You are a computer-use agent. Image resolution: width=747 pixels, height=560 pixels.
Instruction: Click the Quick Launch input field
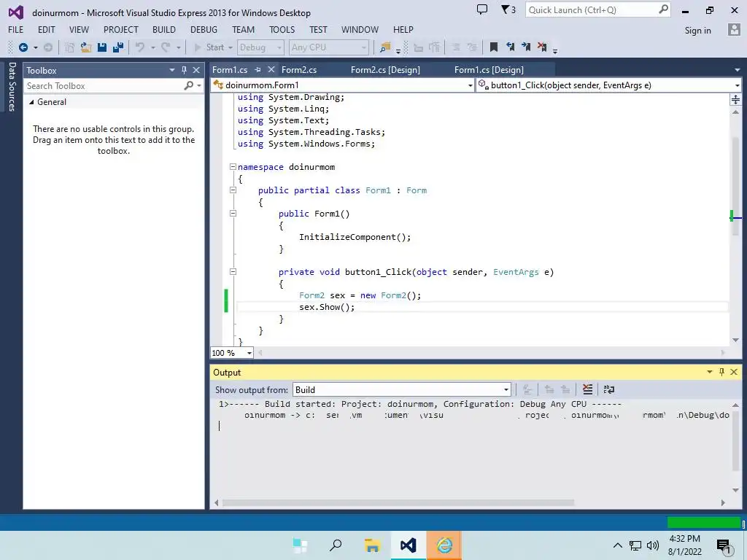point(592,9)
